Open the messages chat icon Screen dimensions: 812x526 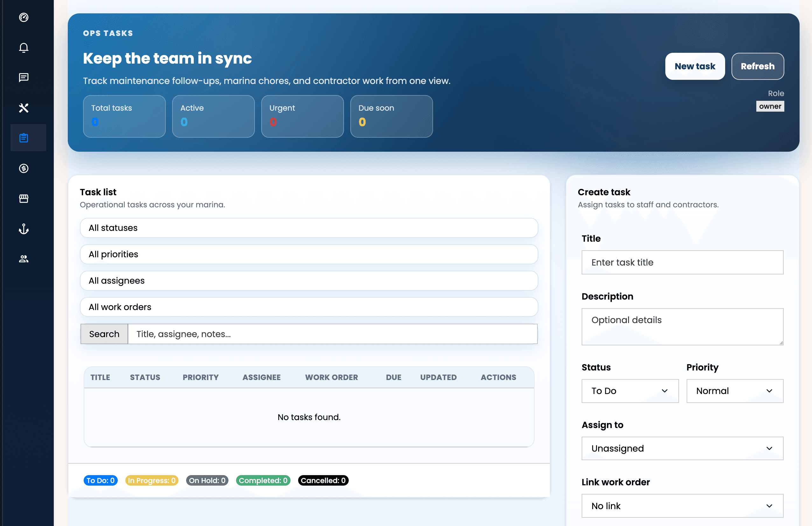pyautogui.click(x=24, y=77)
